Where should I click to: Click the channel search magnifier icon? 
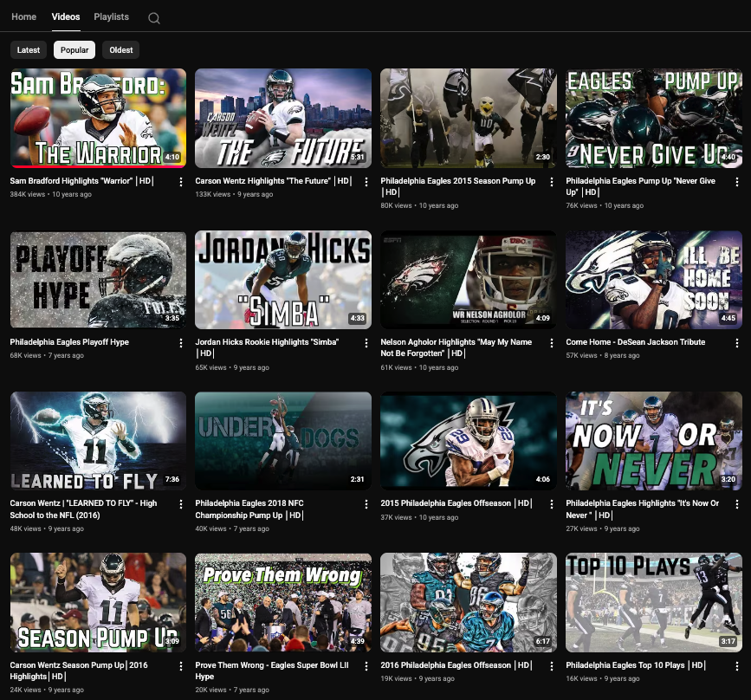pos(154,18)
